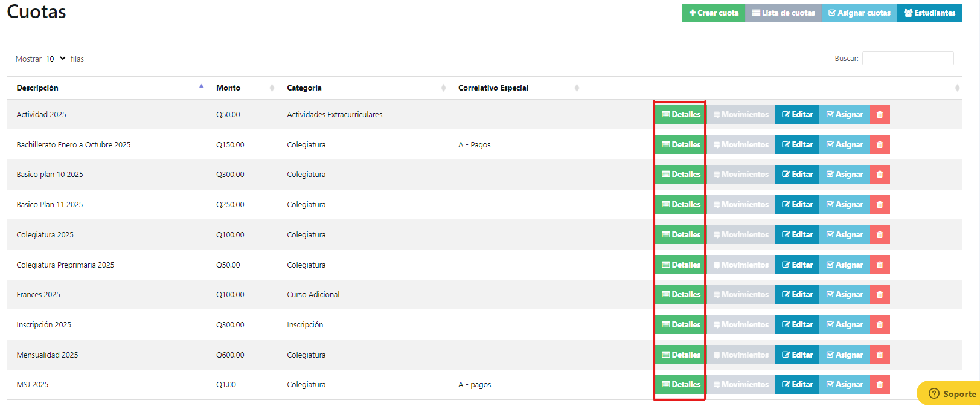This screenshot has height=406, width=980.
Task: Open the rows-per-page dropdown showing 10
Action: (56, 59)
